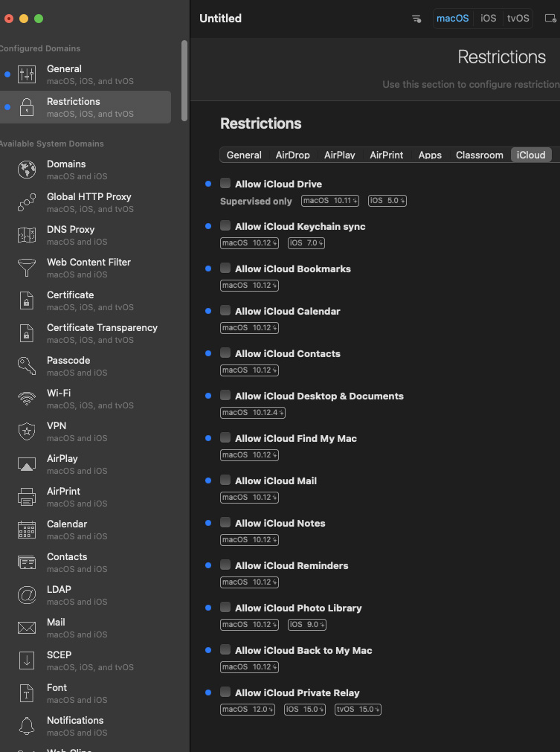Image resolution: width=560 pixels, height=752 pixels.
Task: Select the iCloud tab
Action: pos(531,155)
